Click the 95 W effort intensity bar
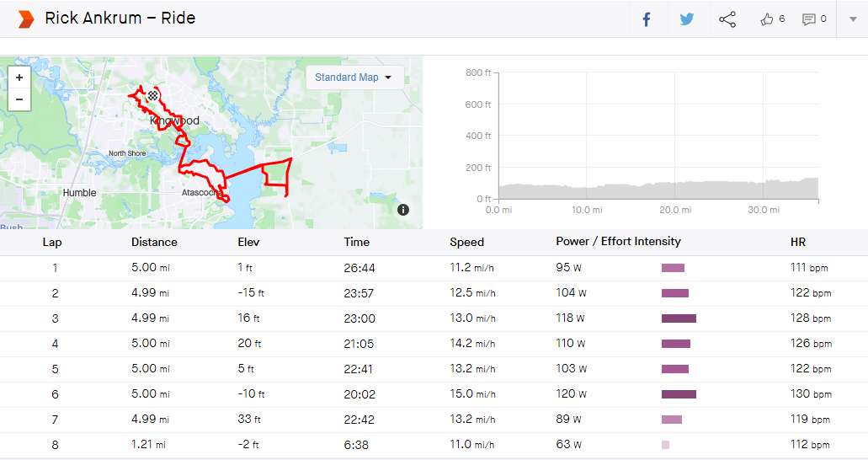 673,268
